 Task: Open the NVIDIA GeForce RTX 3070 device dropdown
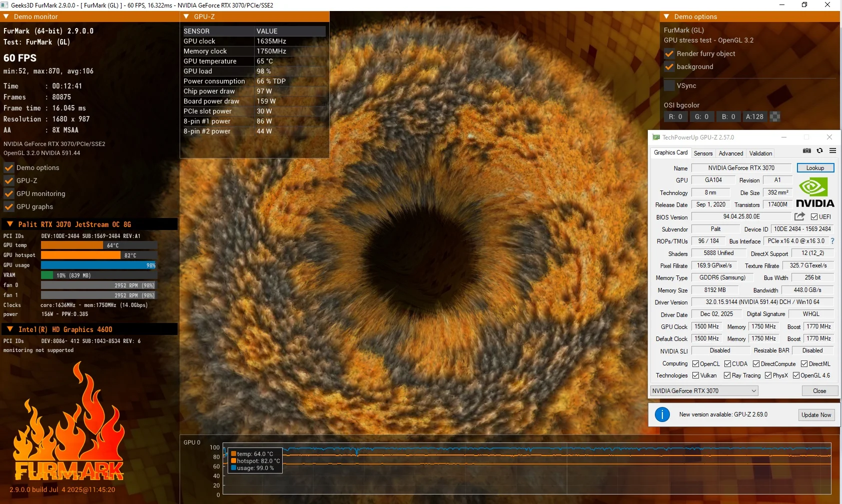tap(704, 391)
